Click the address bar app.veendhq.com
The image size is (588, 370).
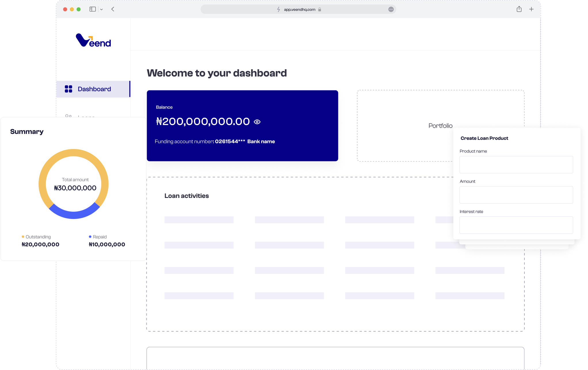tap(298, 9)
